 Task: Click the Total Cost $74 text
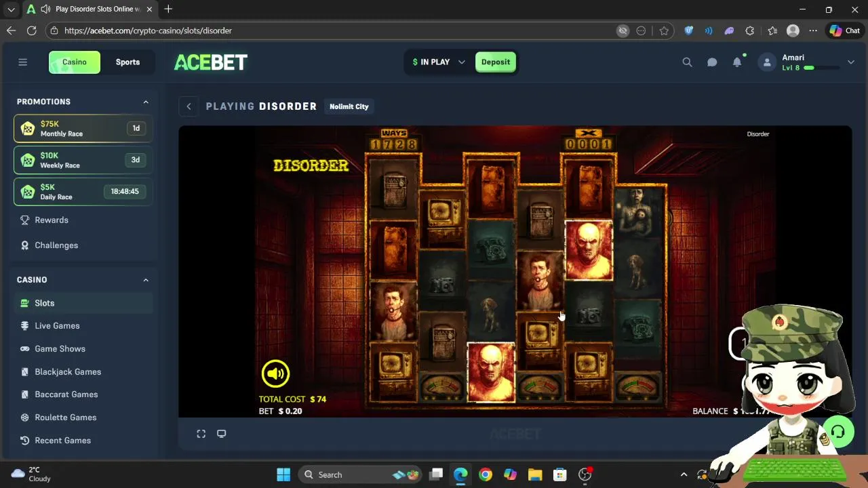point(292,399)
